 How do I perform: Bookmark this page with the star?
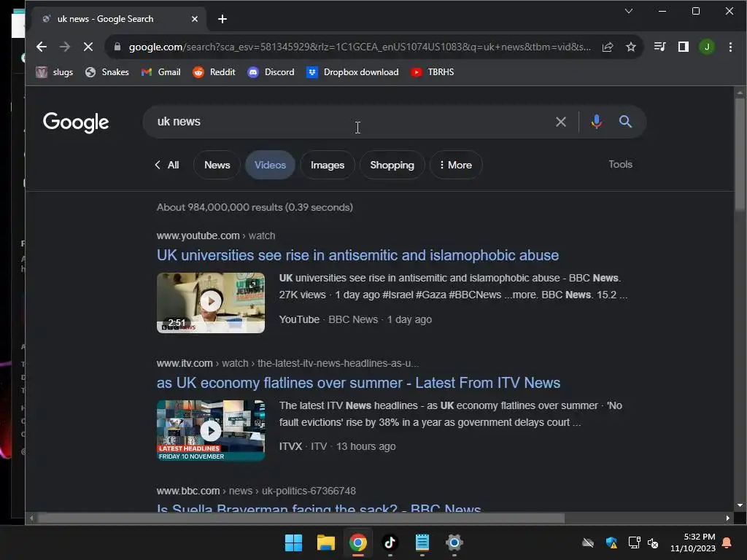(631, 47)
